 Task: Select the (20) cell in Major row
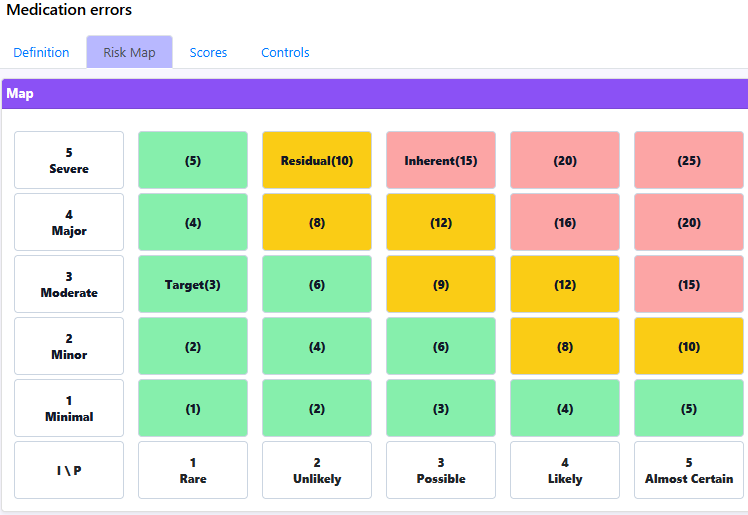pyautogui.click(x=689, y=222)
